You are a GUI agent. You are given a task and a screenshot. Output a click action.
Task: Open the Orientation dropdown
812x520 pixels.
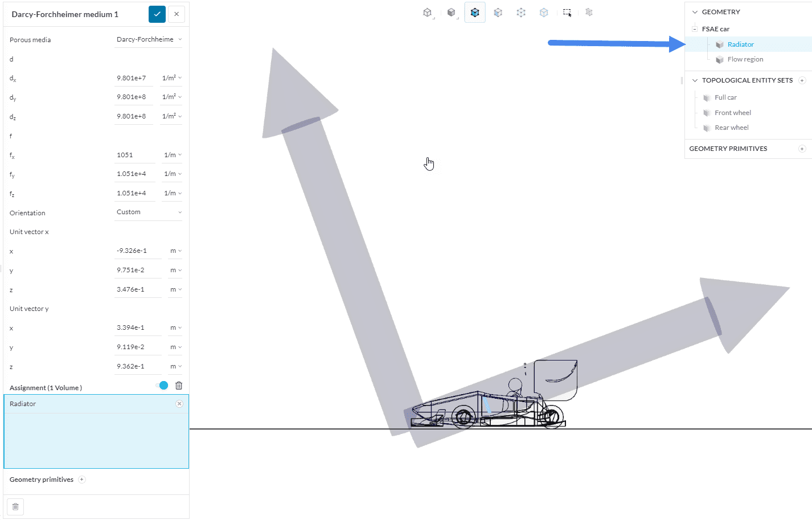[149, 212]
